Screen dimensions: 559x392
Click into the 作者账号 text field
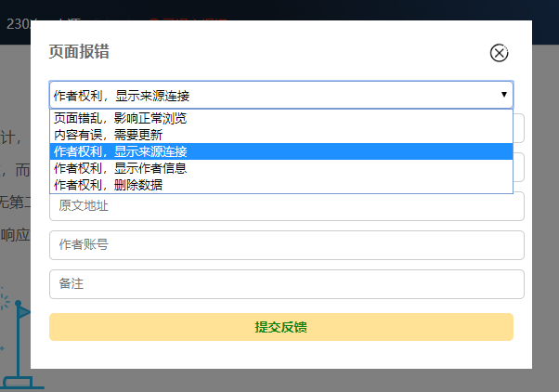[x=286, y=245]
